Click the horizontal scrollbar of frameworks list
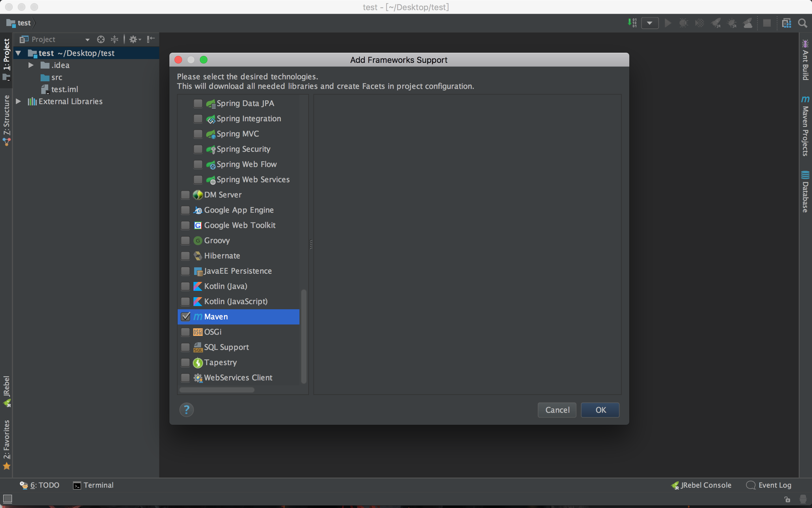The image size is (812, 508). [x=217, y=390]
